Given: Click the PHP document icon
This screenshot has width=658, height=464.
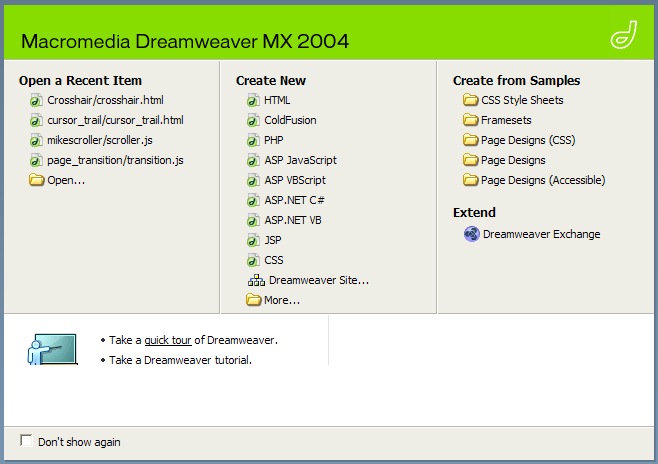Looking at the screenshot, I should [253, 140].
